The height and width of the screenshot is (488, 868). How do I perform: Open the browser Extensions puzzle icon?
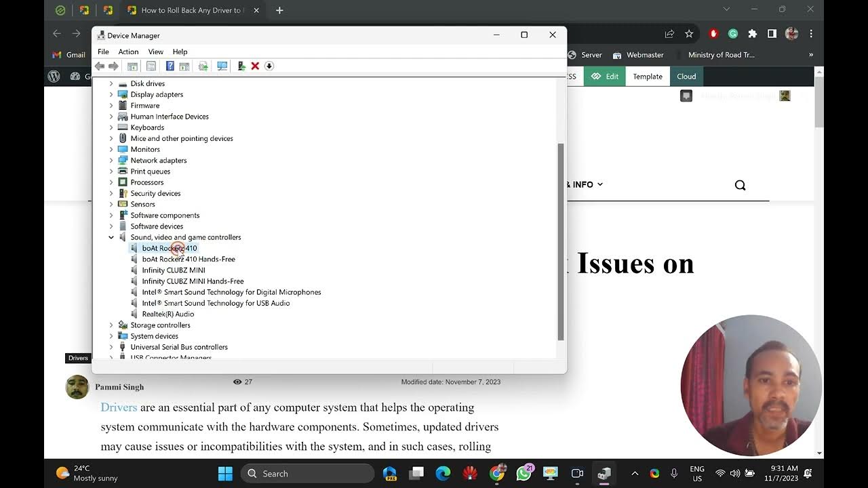pyautogui.click(x=752, y=33)
